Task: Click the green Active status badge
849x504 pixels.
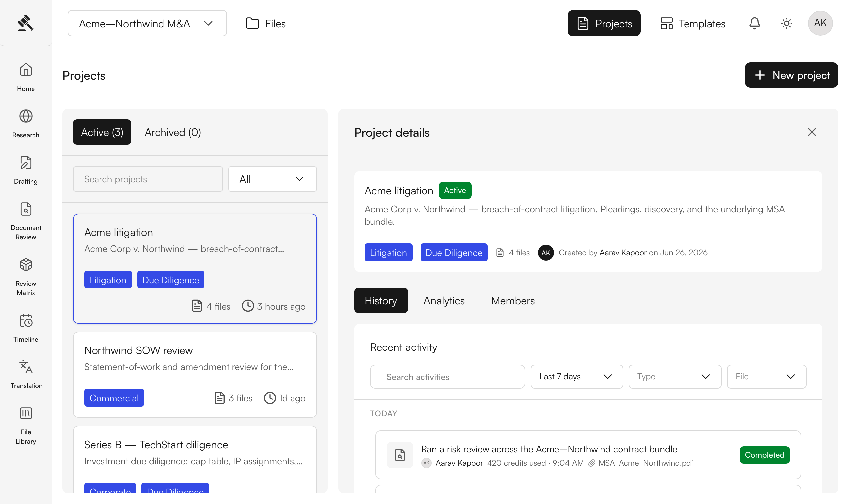Action: (x=455, y=190)
